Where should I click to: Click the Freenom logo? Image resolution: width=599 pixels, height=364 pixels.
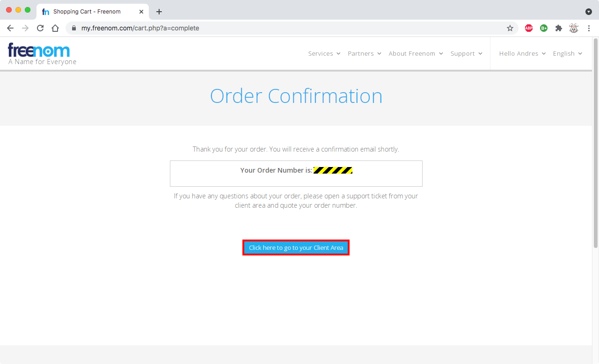click(39, 51)
